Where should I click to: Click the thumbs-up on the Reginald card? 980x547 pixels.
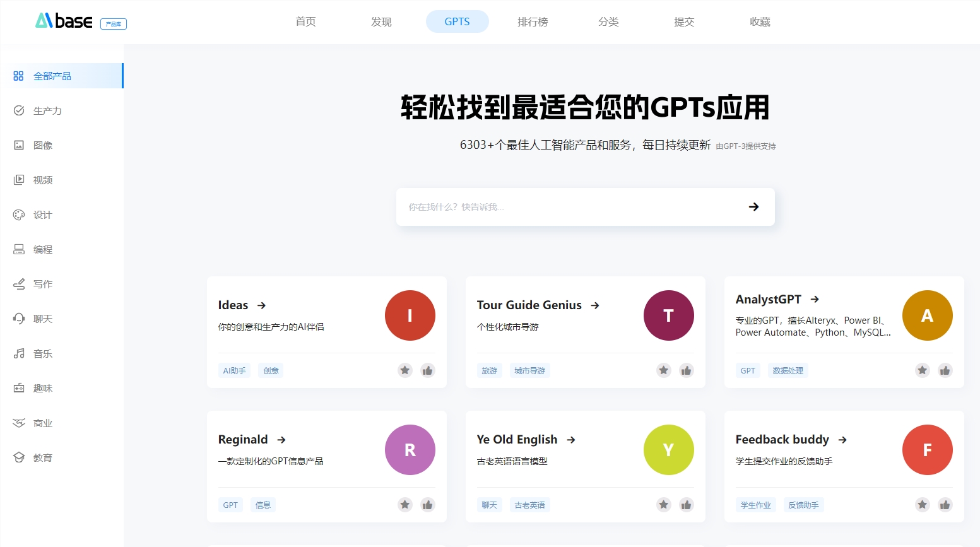click(x=428, y=505)
